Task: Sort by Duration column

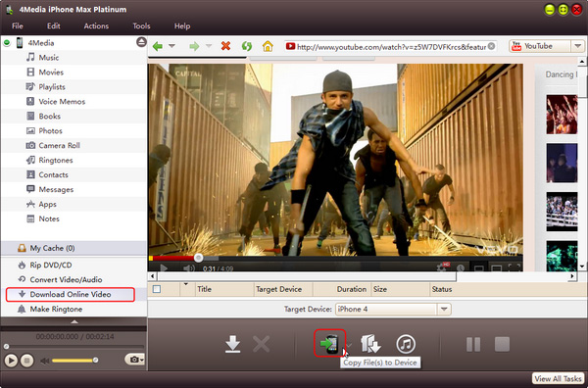Action: 352,289
